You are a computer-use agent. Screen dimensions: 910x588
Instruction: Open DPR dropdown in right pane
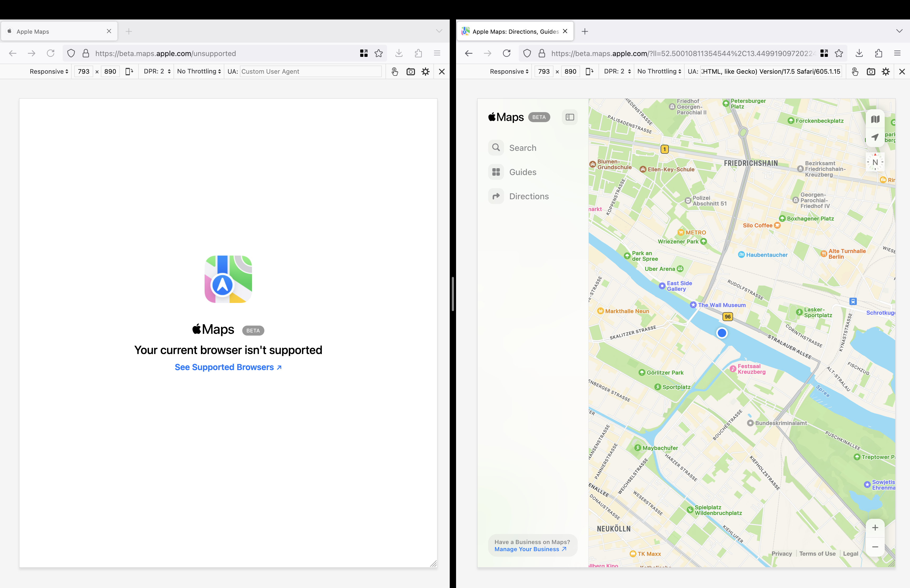pos(617,71)
